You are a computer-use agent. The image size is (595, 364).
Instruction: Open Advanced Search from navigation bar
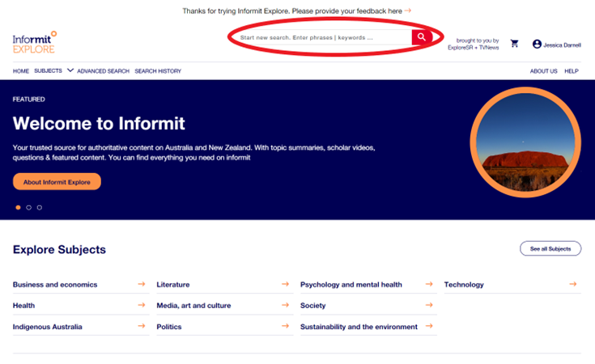point(103,71)
